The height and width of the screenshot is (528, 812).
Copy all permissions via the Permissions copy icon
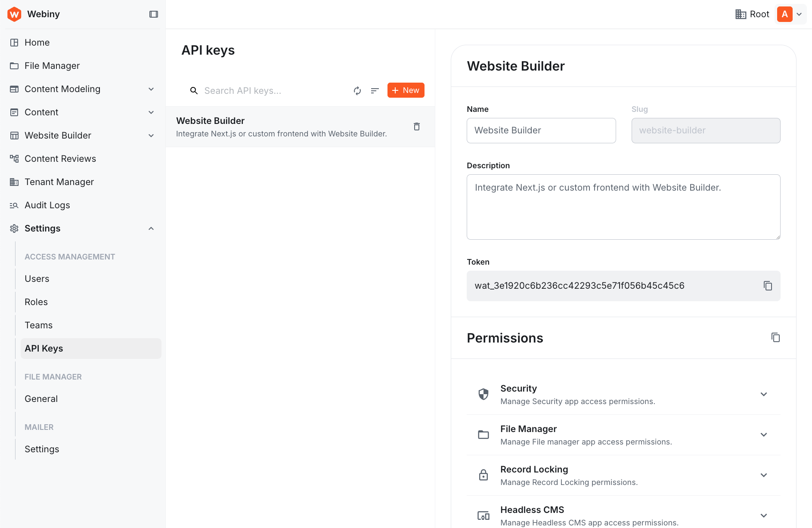coord(775,337)
